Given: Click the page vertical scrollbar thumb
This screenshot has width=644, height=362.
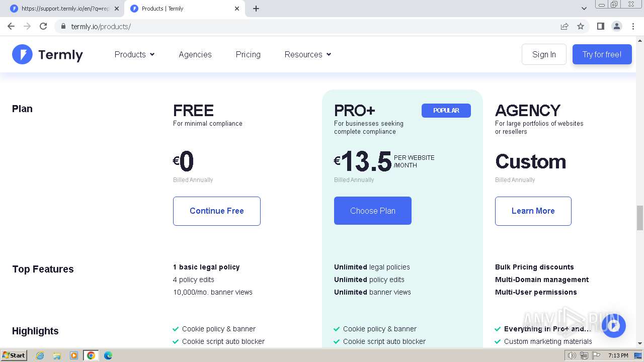Looking at the screenshot, I should point(640,217).
